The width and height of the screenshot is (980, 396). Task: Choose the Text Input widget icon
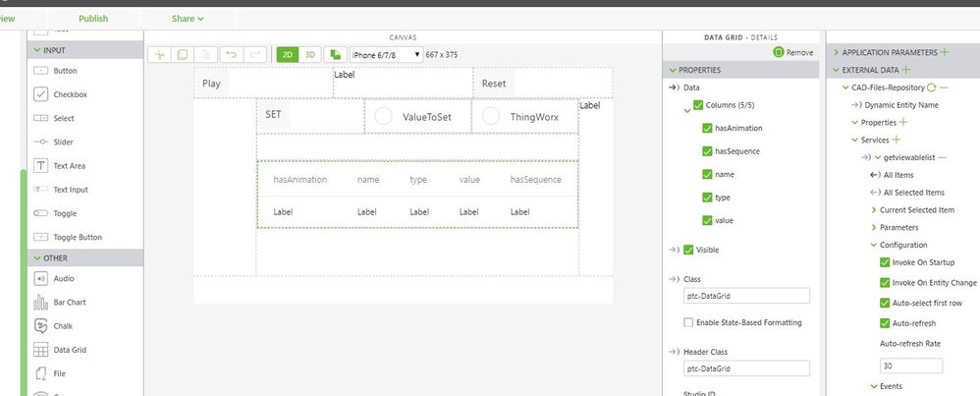tap(40, 189)
